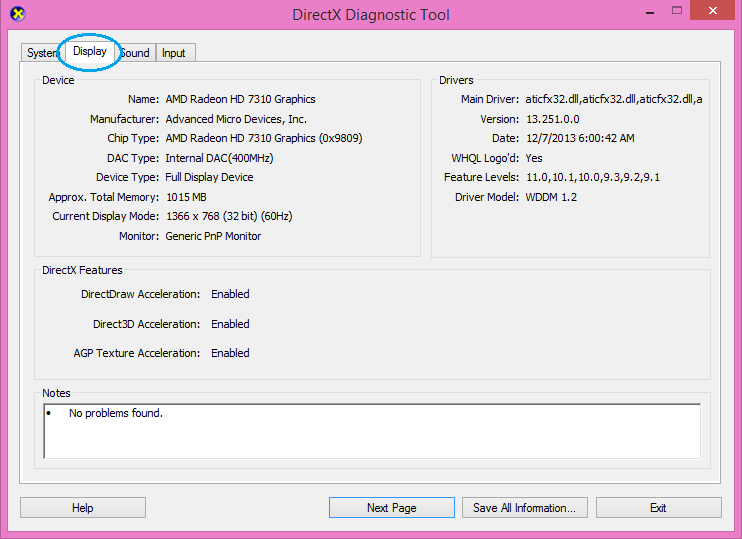Click the 'DAC Type:' label
This screenshot has height=539, width=742.
(133, 158)
